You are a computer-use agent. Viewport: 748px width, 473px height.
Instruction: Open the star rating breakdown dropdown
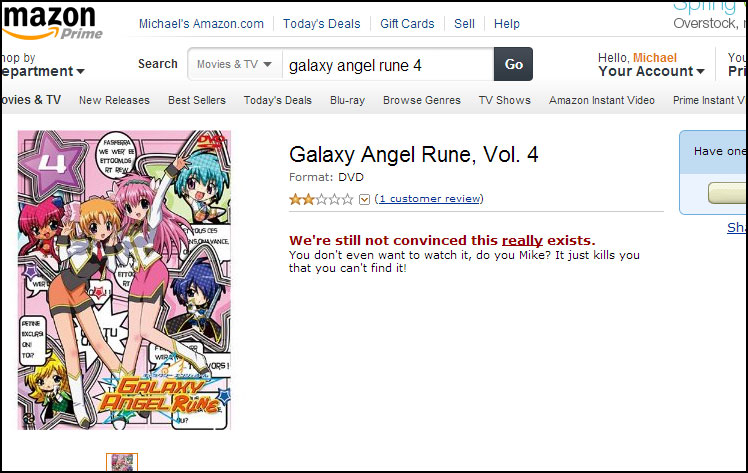coord(364,199)
